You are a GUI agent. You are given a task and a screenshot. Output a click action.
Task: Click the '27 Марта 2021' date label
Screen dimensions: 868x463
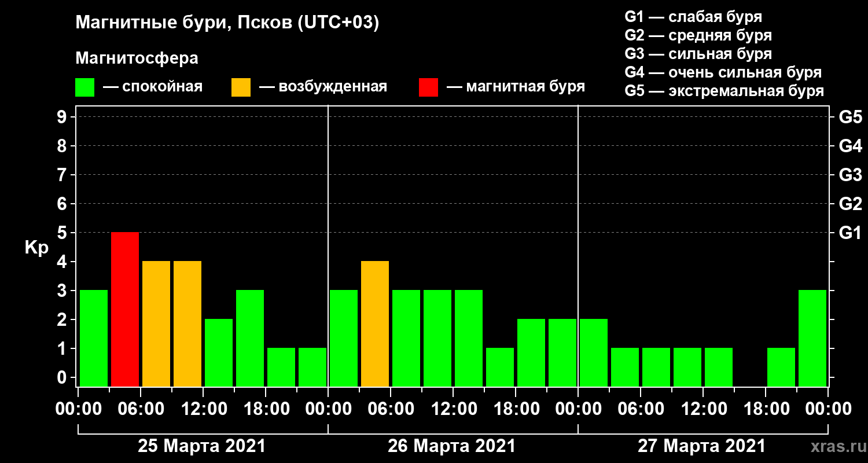pyautogui.click(x=701, y=446)
